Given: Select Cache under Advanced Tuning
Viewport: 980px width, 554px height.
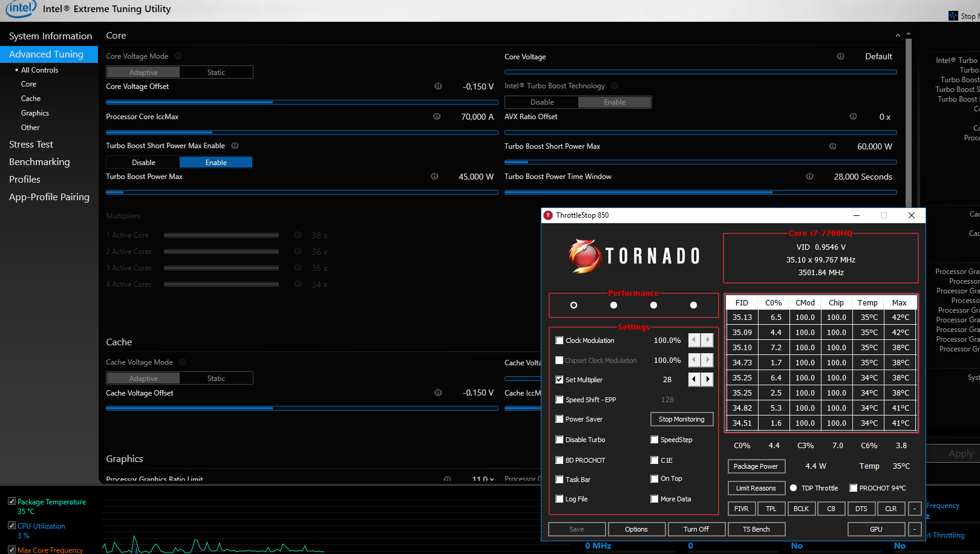Looking at the screenshot, I should click(31, 99).
